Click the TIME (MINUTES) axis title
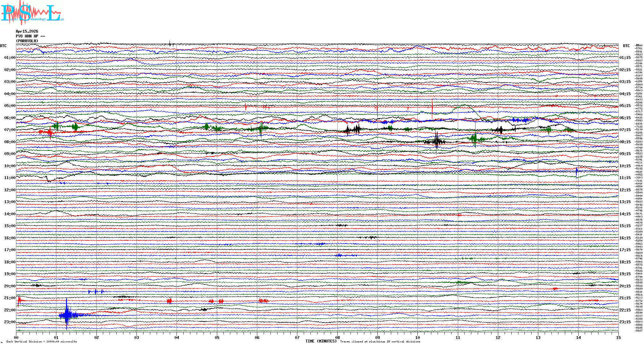This screenshot has height=346, width=644. (x=321, y=341)
